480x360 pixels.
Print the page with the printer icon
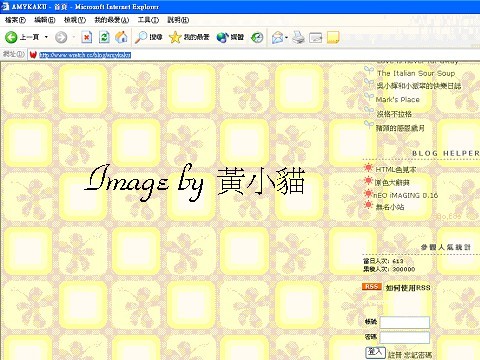tap(299, 37)
